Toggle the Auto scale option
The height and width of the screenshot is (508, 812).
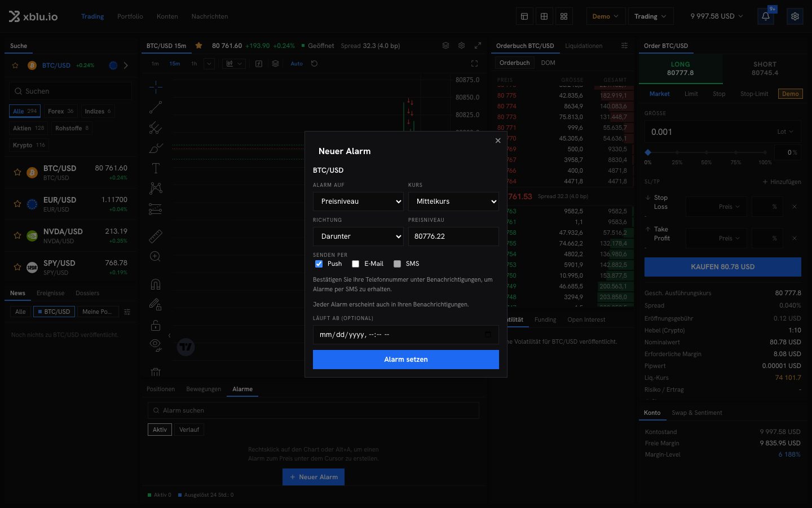tap(297, 64)
